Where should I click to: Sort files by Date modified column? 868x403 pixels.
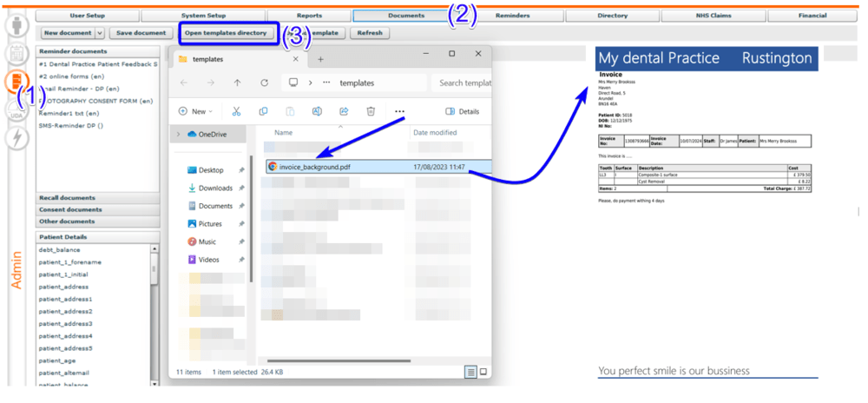coord(435,133)
